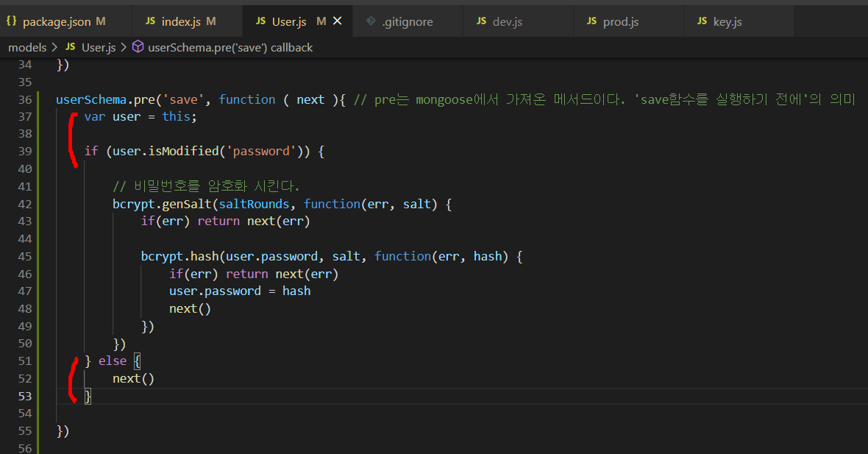Close the User.js editor tab

coord(338,21)
